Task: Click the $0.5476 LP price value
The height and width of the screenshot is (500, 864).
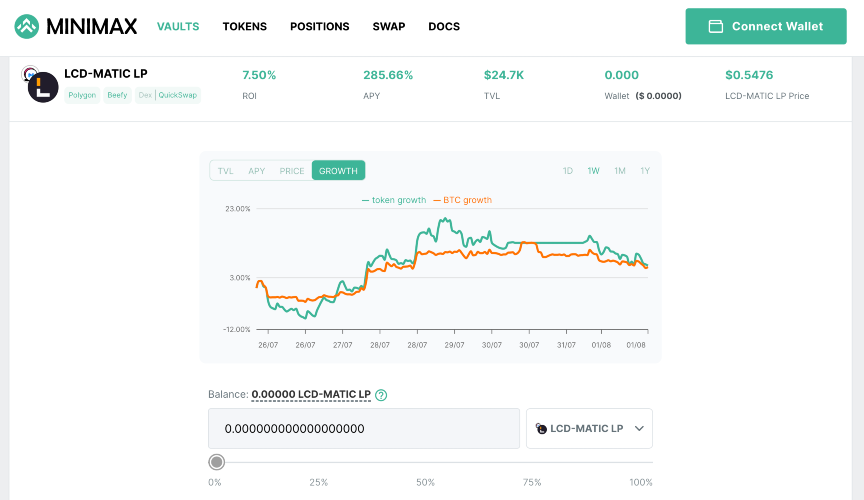Action: tap(749, 75)
